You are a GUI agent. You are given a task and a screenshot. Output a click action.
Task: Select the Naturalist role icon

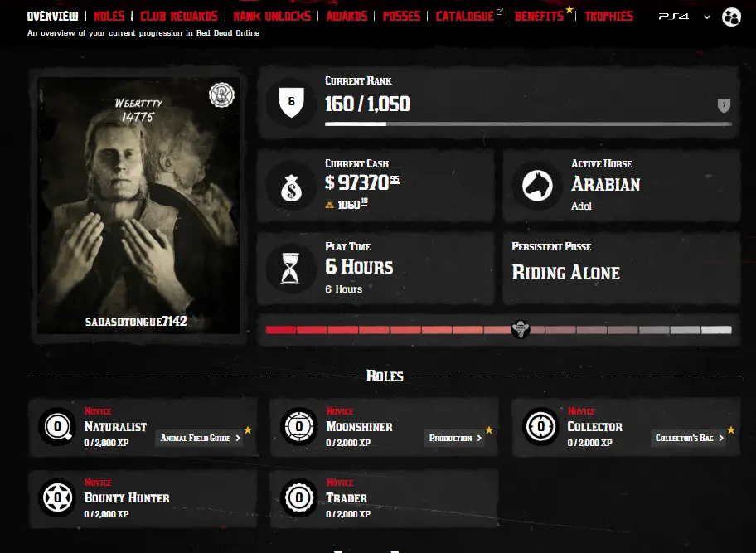coord(58,427)
